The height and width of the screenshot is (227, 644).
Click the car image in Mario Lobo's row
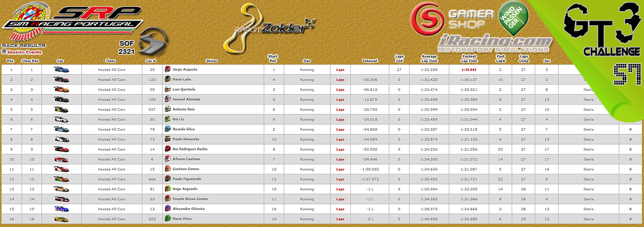[61, 79]
